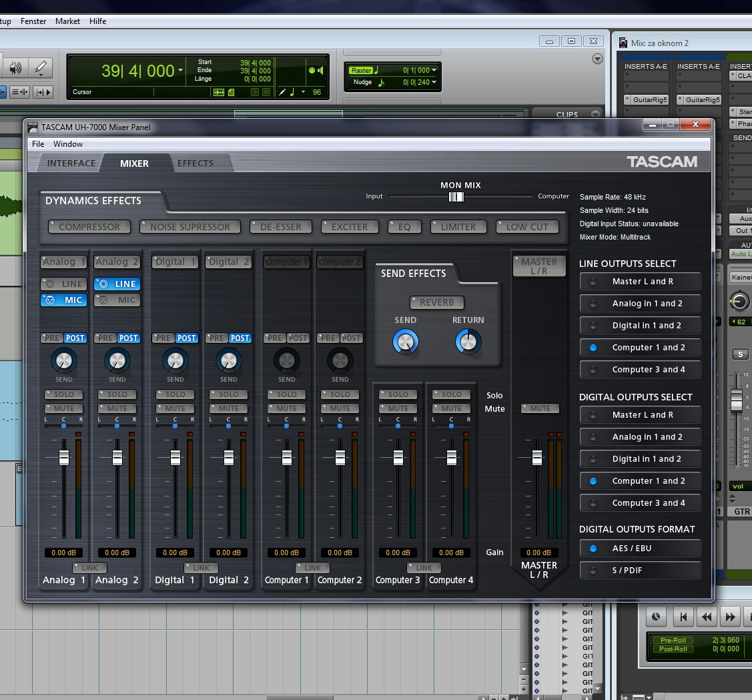752x700 pixels.
Task: Click the reverb SEND level knob
Action: (x=405, y=342)
